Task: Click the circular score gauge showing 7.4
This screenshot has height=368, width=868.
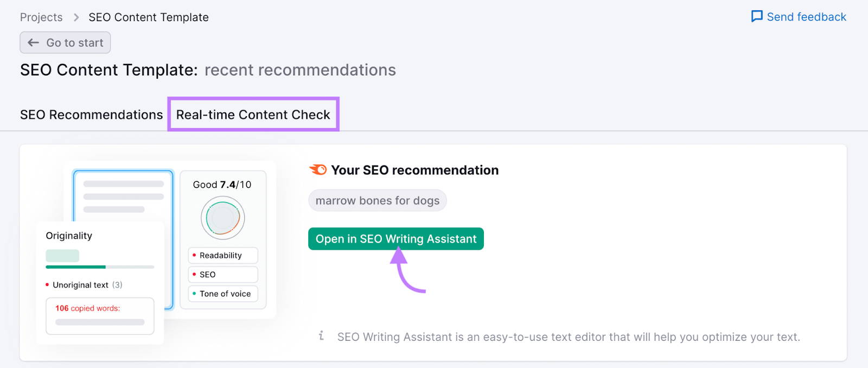Action: [x=222, y=217]
